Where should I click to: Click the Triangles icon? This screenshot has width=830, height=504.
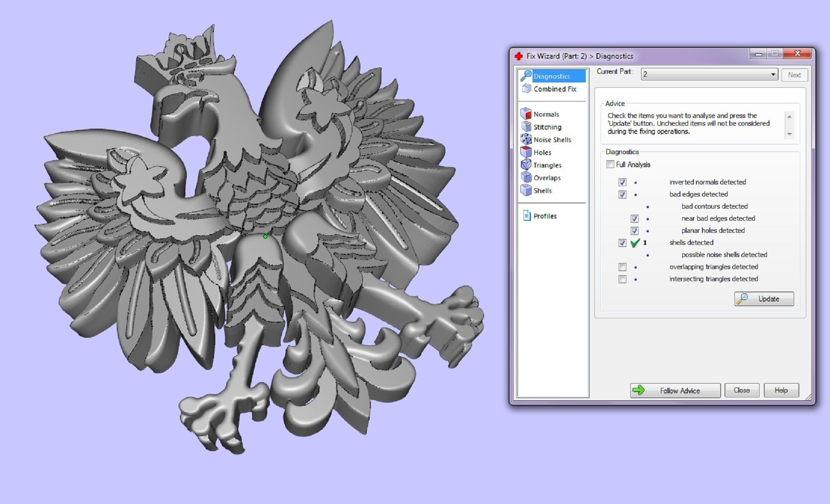[526, 165]
